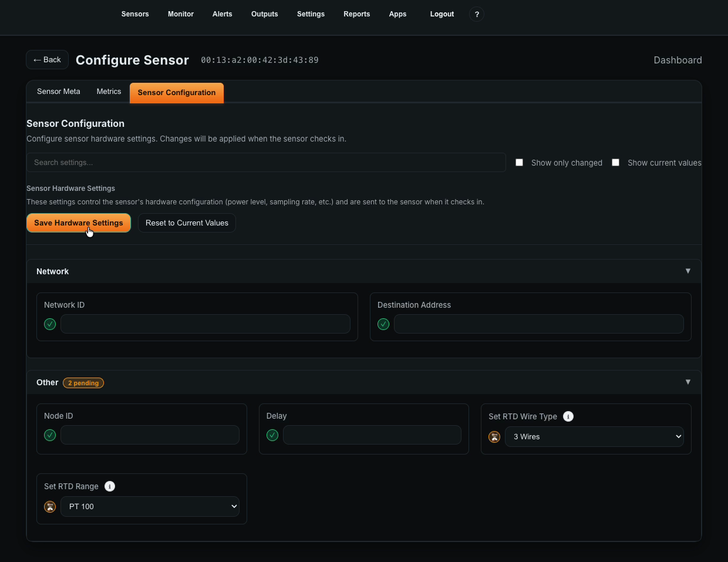Open the Settings menu
Viewport: 728px width, 562px height.
[311, 14]
